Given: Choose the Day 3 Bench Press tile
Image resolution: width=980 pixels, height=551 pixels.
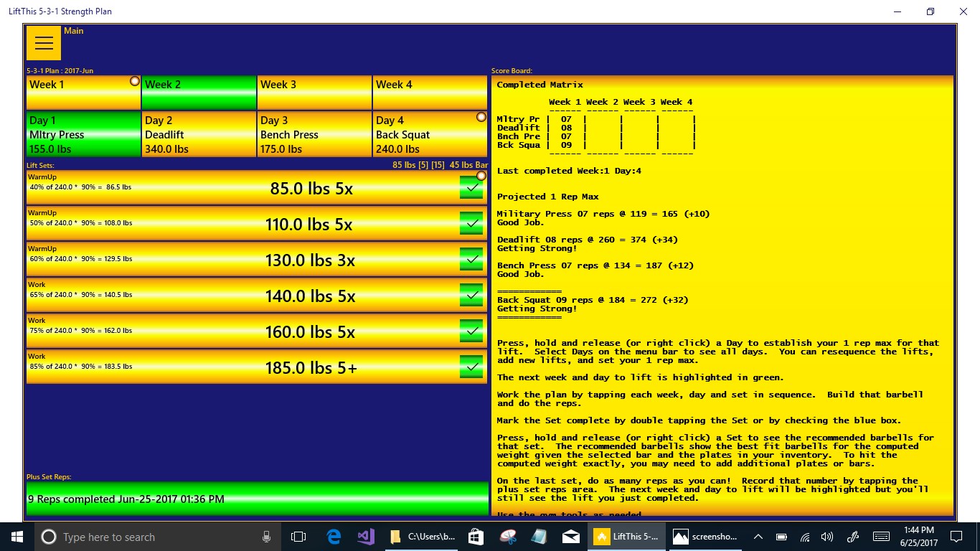Looking at the screenshot, I should [314, 134].
